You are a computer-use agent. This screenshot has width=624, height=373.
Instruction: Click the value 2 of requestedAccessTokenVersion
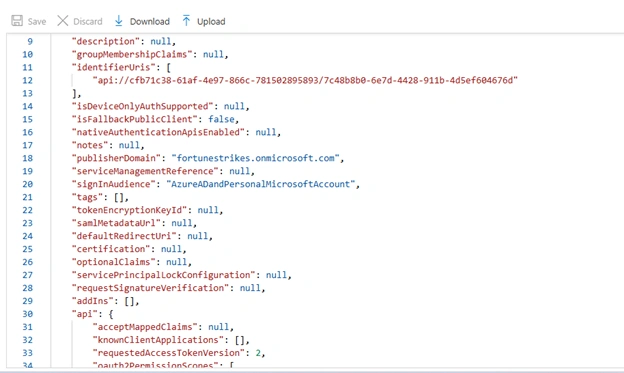(258, 353)
